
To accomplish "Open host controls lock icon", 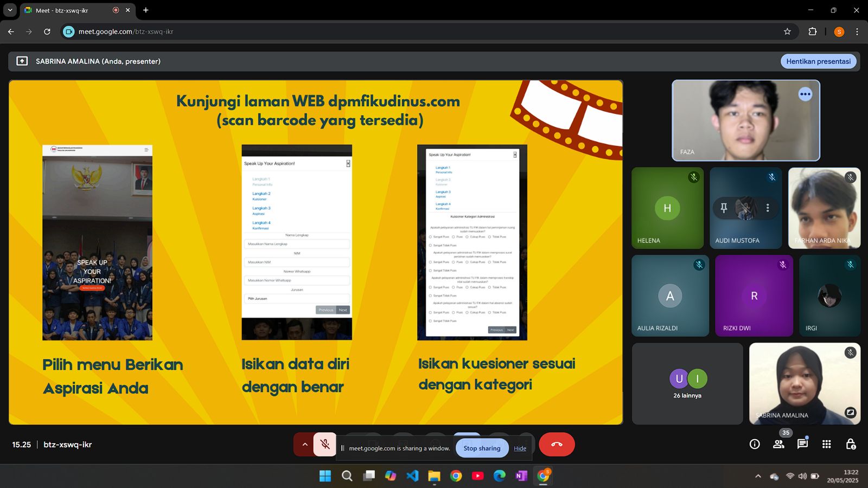I will tap(851, 444).
